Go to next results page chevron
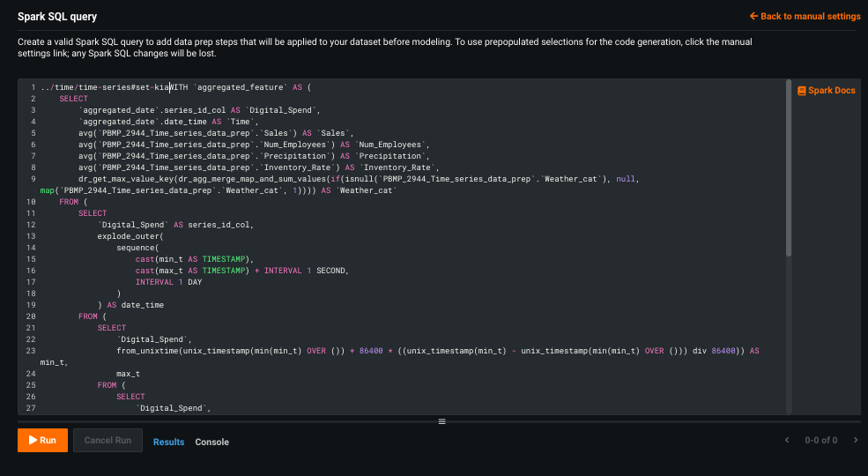 (x=855, y=440)
